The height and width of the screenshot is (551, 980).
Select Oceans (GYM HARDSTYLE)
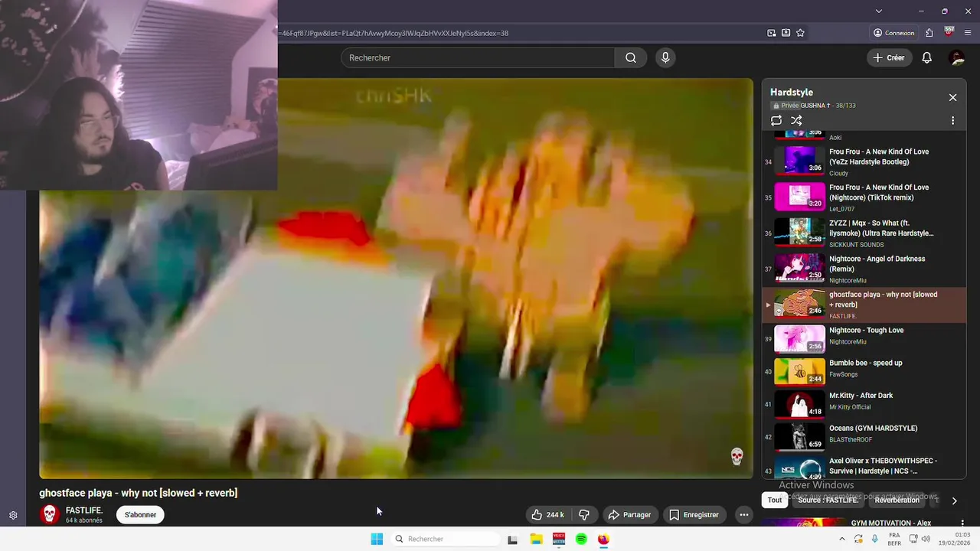[864, 437]
